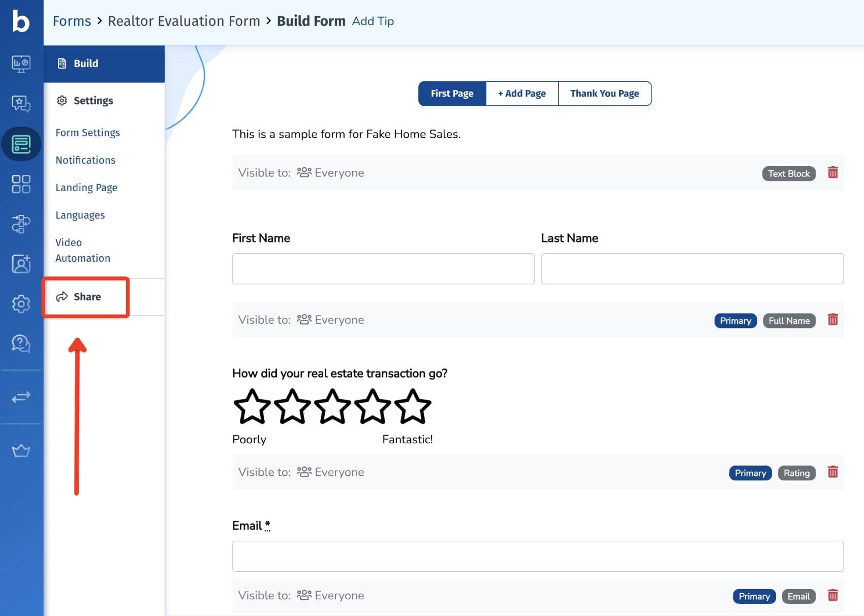
Task: Click the crown icon in sidebar
Action: pyautogui.click(x=21, y=451)
